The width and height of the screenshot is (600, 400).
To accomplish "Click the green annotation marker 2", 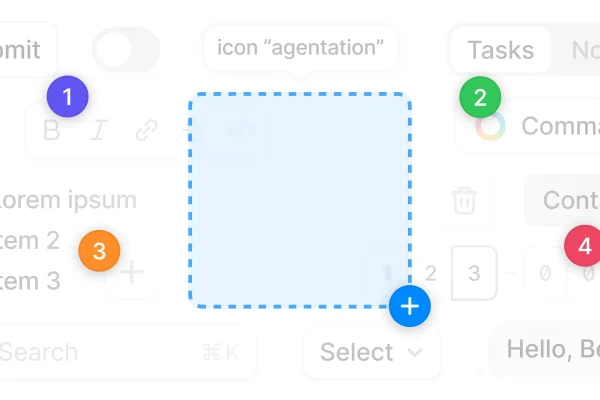I will [x=480, y=97].
